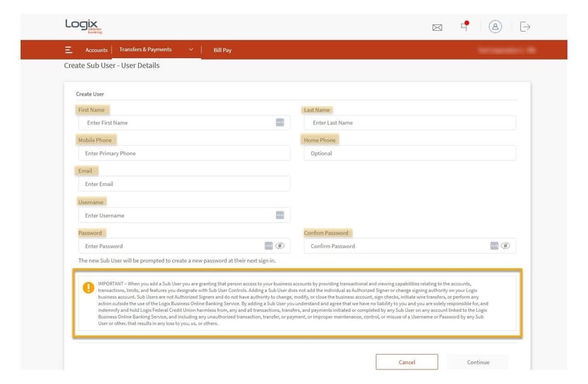Open the user profile icon

[495, 26]
